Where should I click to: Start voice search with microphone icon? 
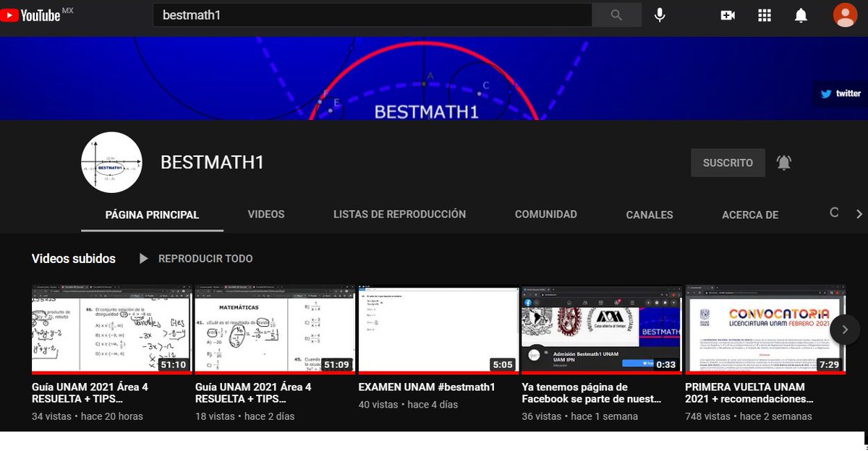point(660,14)
